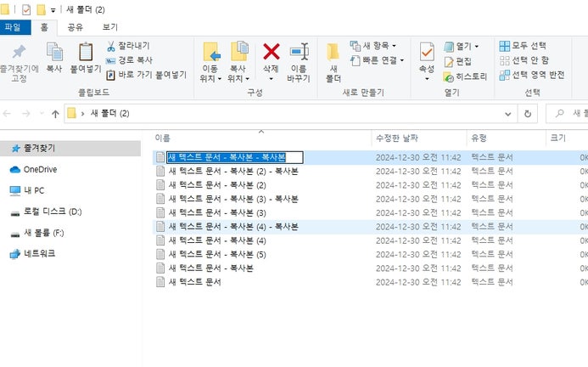Screen dimensions: 588x367
Task: Click the red X 삭제 icon
Action: click(x=272, y=52)
